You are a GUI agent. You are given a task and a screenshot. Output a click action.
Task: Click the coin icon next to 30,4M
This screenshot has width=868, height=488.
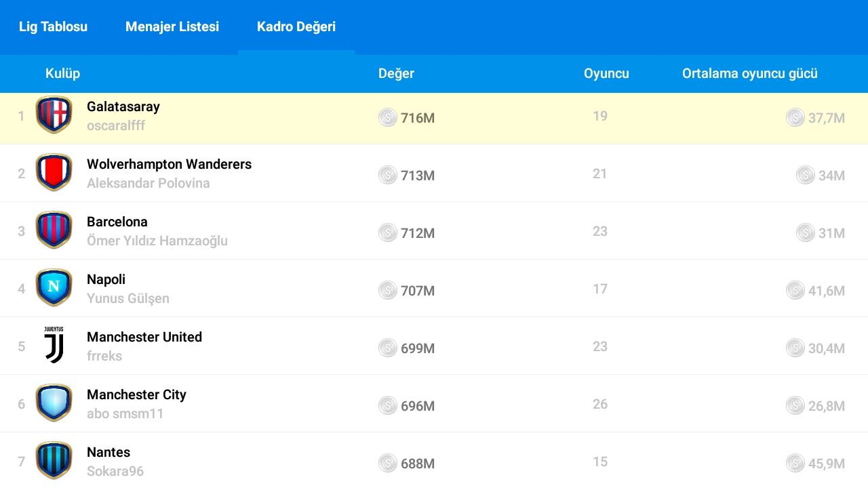(795, 348)
